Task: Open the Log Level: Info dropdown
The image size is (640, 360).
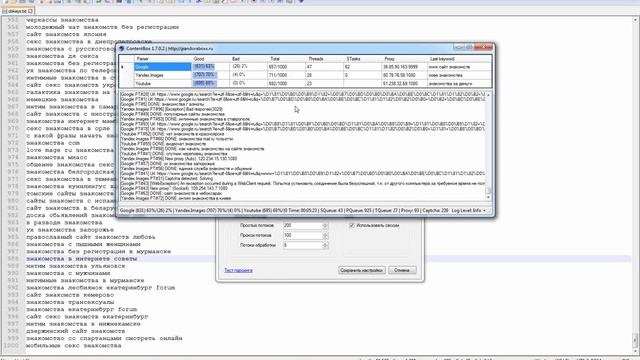Action: 469,211
